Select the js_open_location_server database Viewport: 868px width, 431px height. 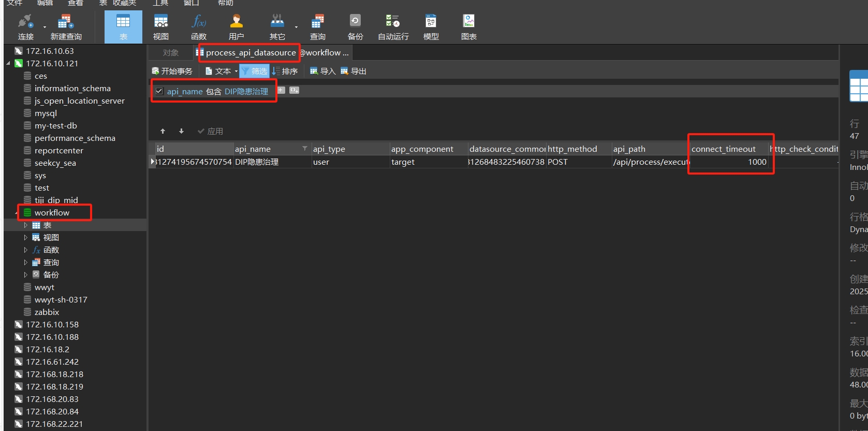[x=79, y=100]
